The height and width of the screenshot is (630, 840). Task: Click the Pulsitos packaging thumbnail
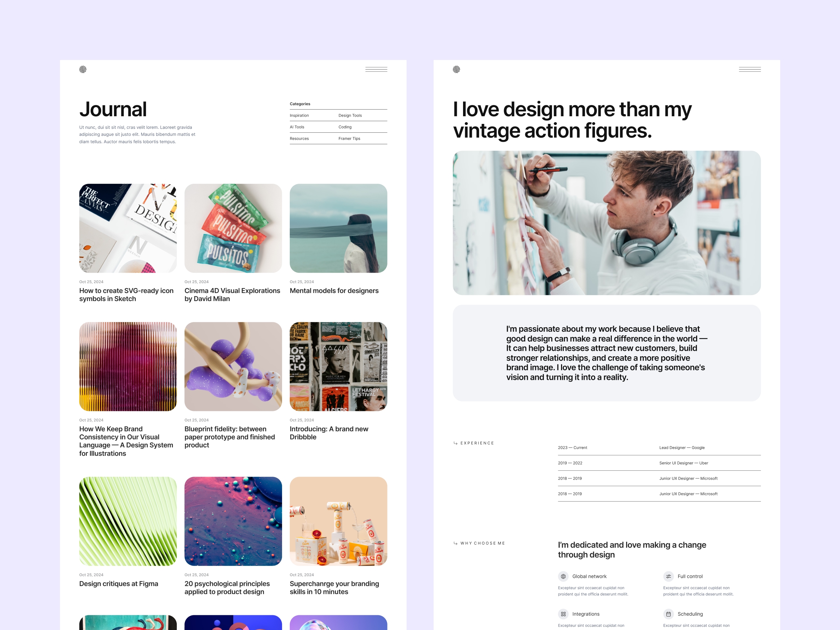pyautogui.click(x=233, y=228)
